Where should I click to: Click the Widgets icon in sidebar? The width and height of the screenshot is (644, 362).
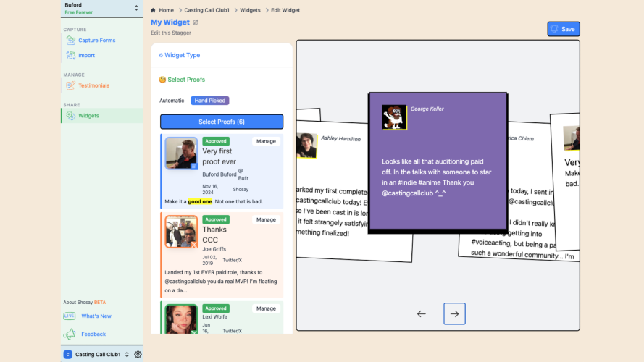pyautogui.click(x=71, y=116)
